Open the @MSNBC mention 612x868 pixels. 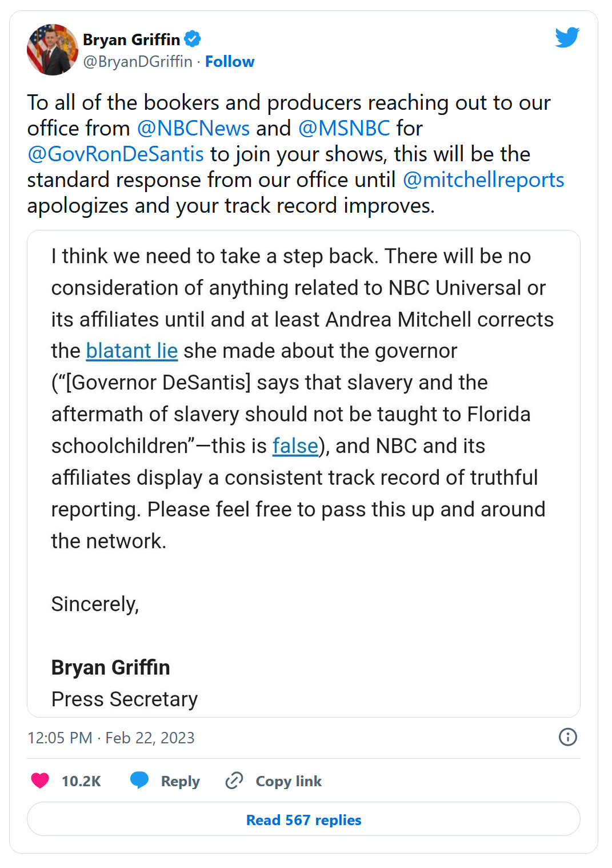pyautogui.click(x=344, y=128)
